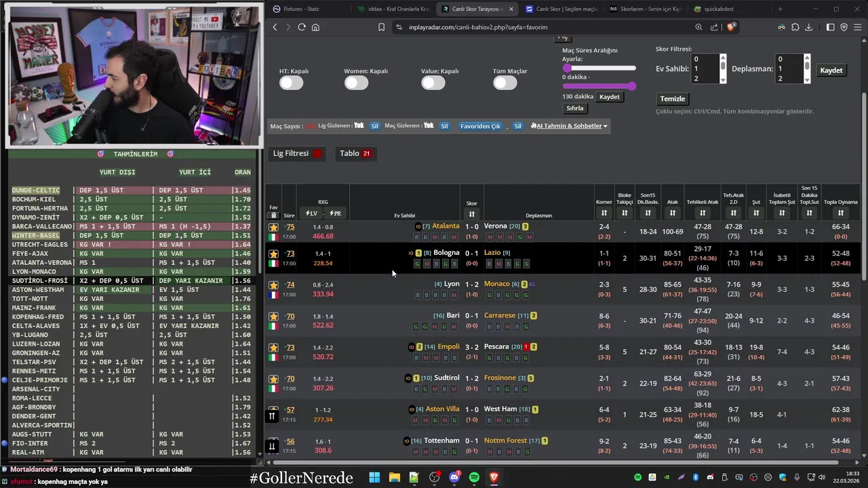Toggle favorite star for Bari row
868x488 pixels.
273,317
